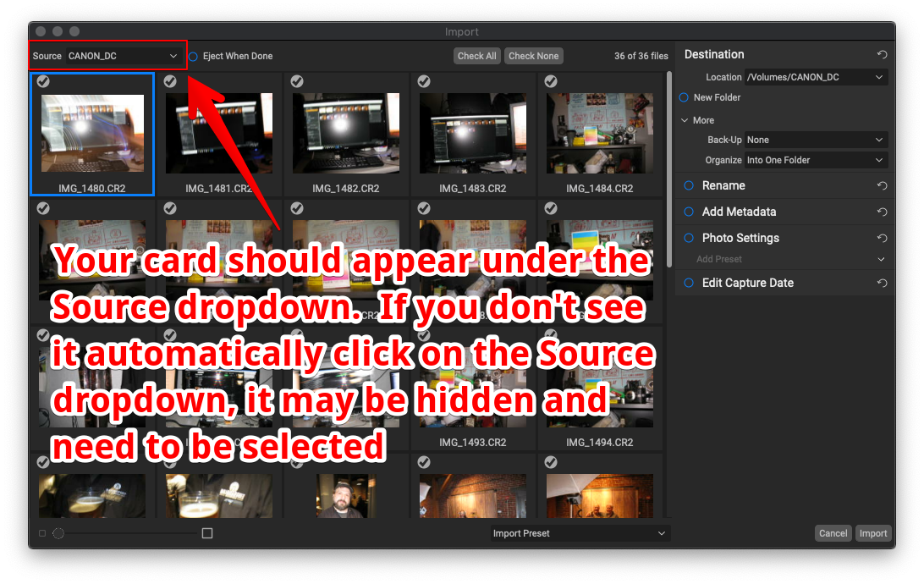This screenshot has height=584, width=924.
Task: Click the Check All button
Action: coord(476,56)
